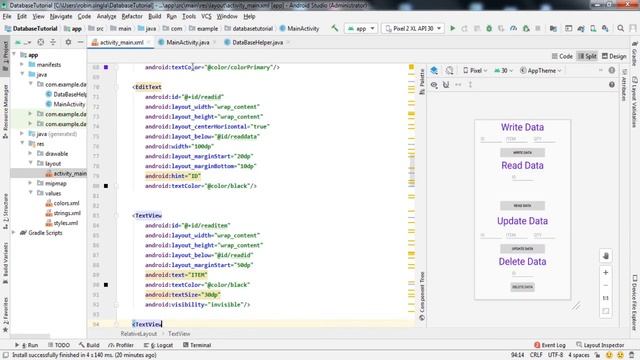
Task: Open the Build menu
Action: coord(154,16)
